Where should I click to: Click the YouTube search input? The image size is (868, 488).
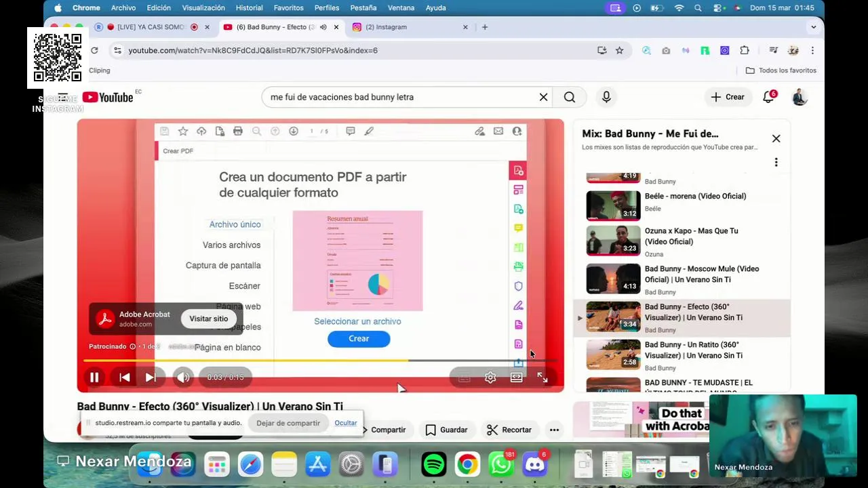pos(400,97)
